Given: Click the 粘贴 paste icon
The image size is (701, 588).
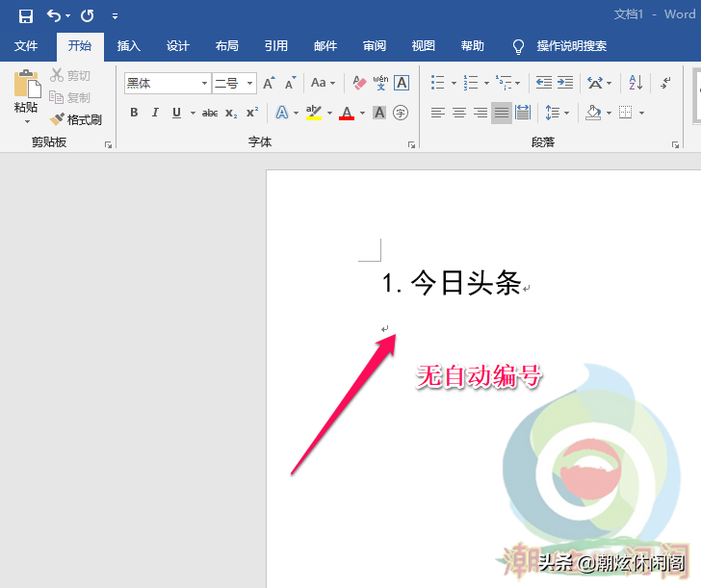Looking at the screenshot, I should (26, 84).
